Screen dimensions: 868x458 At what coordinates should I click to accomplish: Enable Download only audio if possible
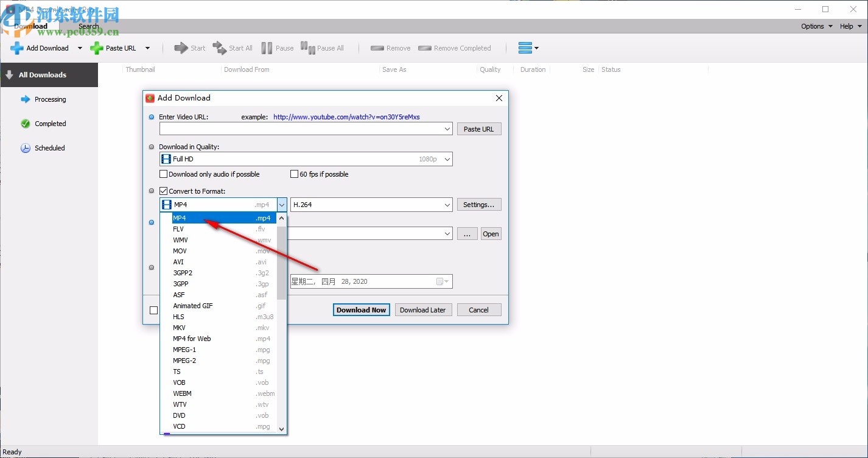click(x=163, y=174)
